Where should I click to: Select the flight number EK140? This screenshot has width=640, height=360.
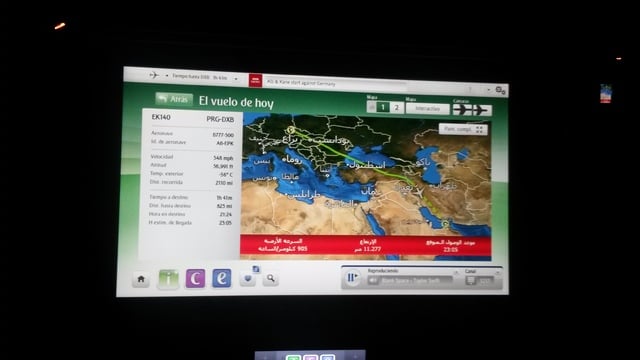pos(161,117)
